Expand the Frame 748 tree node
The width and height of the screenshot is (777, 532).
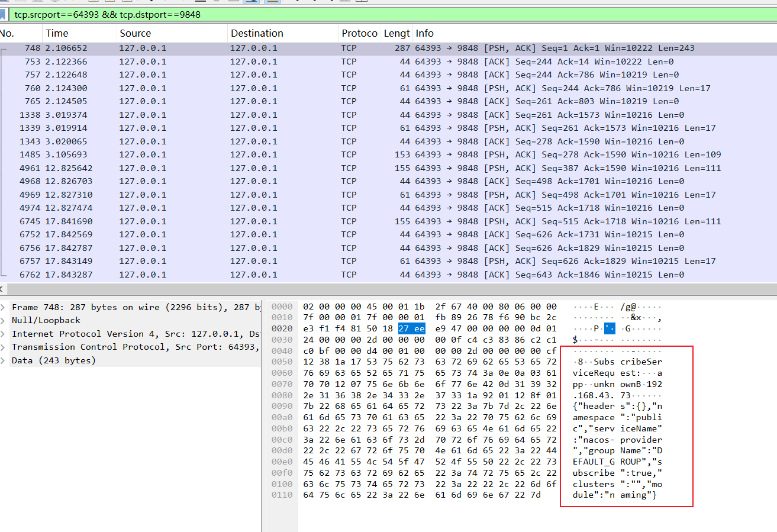click(4, 307)
